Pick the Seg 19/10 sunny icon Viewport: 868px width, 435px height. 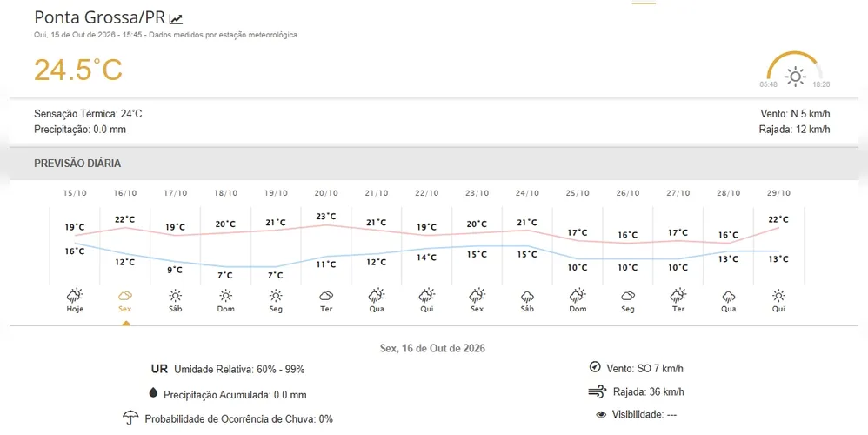pos(276,296)
